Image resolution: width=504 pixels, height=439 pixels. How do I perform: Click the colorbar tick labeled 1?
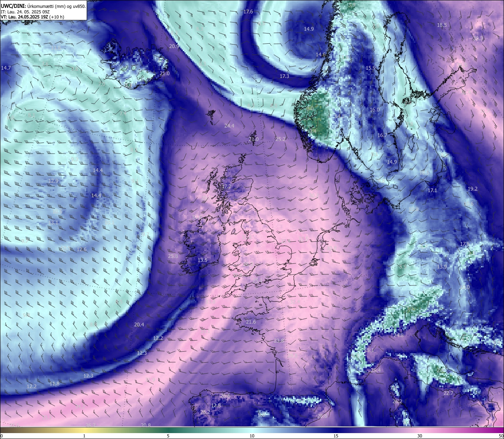(x=84, y=436)
